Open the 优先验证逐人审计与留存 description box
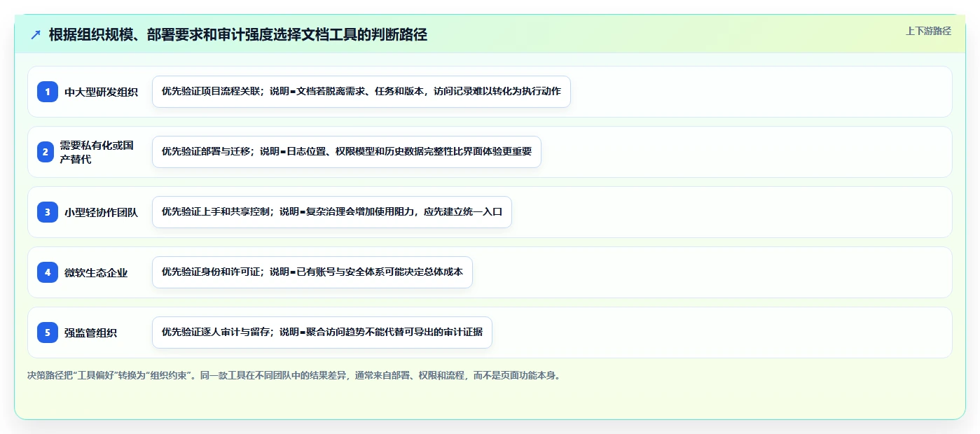Image resolution: width=980 pixels, height=434 pixels. [x=322, y=332]
